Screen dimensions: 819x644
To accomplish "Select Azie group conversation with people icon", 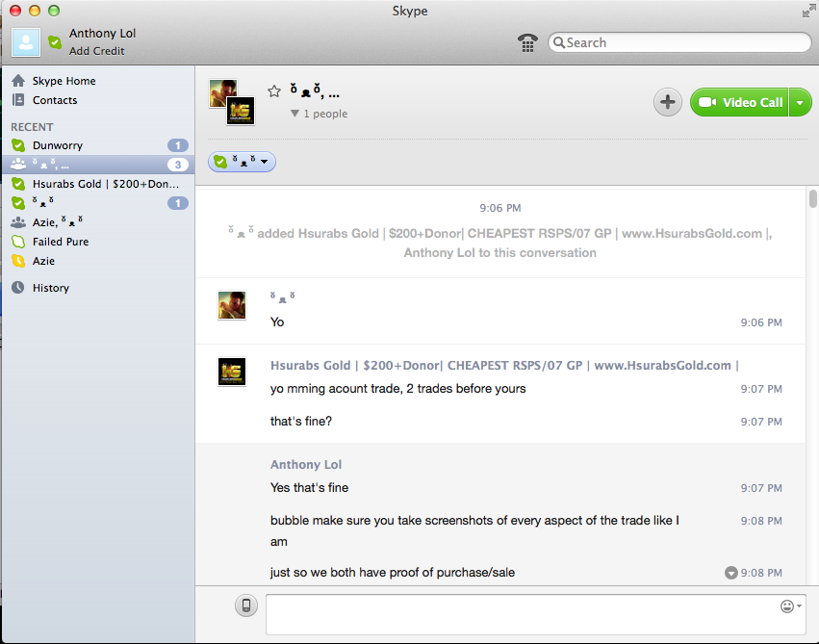I will (98, 222).
